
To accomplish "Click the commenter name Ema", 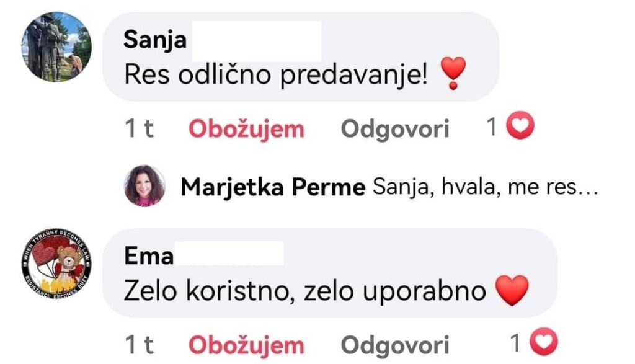I will pos(149,256).
